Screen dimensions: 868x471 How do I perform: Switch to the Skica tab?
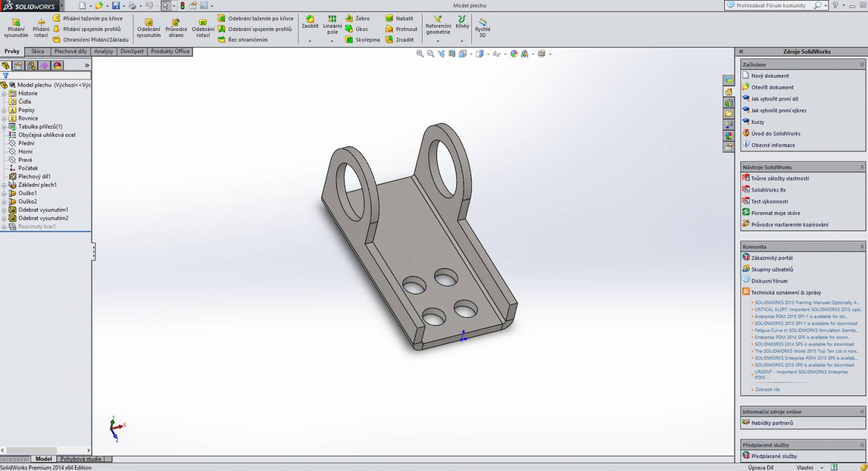point(37,52)
